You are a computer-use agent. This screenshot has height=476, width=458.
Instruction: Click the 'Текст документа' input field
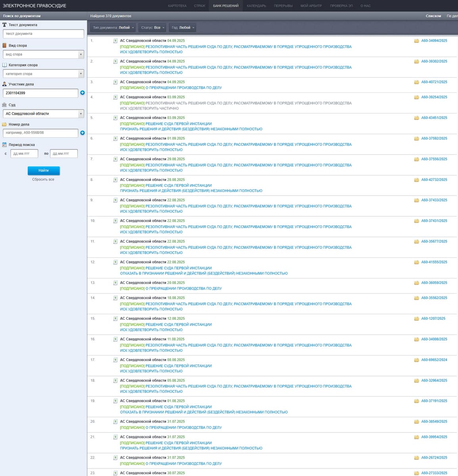tap(43, 34)
